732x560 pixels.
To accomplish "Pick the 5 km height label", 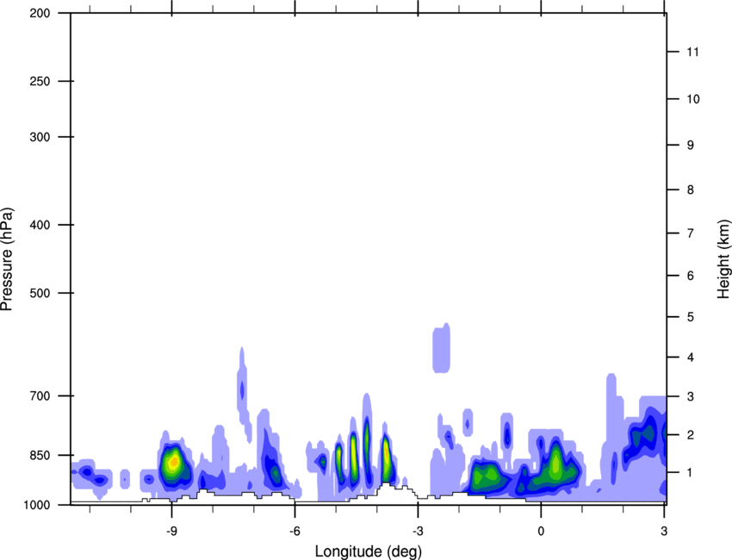I will (691, 317).
